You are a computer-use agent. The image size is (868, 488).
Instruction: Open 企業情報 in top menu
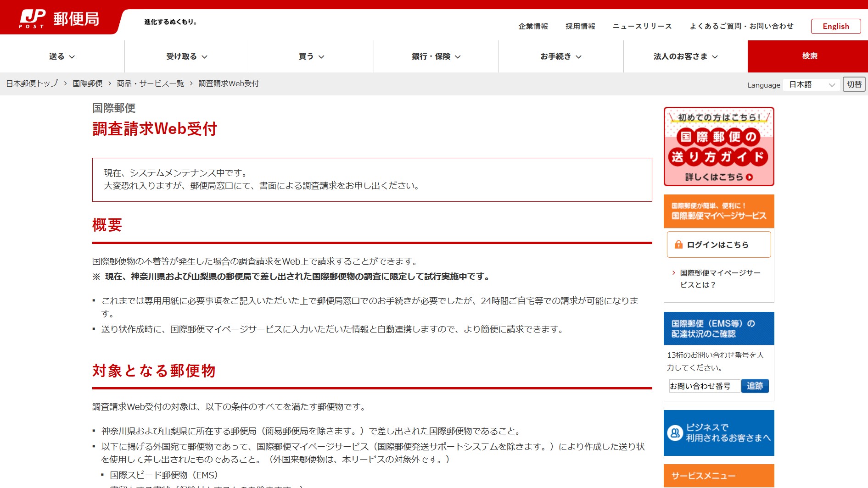tap(533, 26)
